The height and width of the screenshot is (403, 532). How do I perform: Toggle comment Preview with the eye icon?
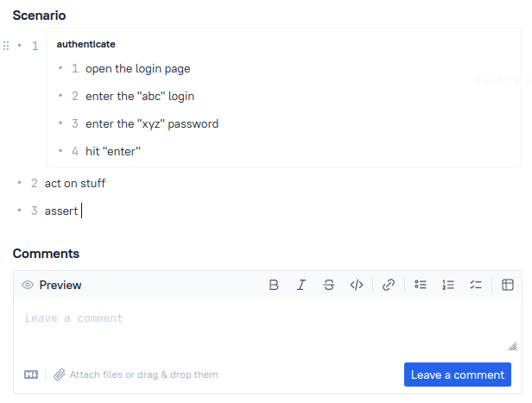click(x=28, y=285)
